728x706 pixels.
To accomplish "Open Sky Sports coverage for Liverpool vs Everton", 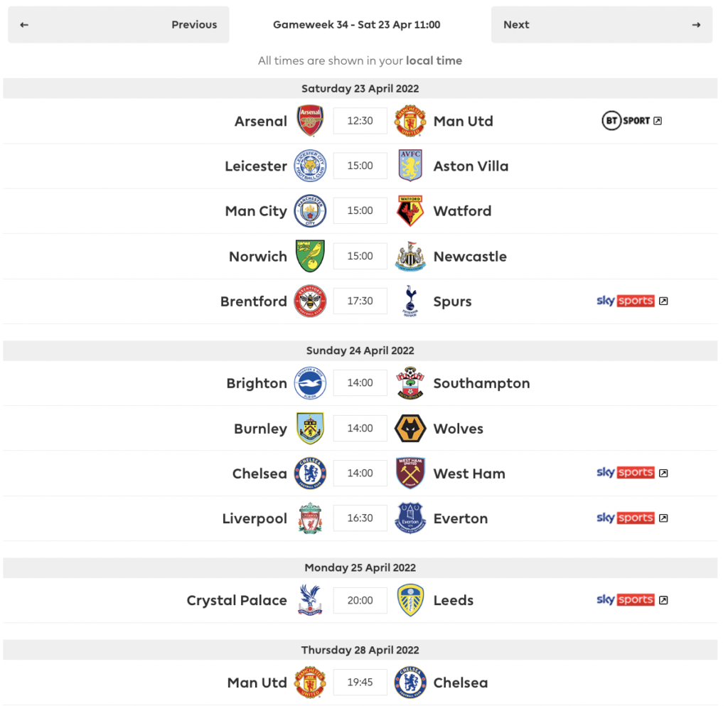I will 632,518.
